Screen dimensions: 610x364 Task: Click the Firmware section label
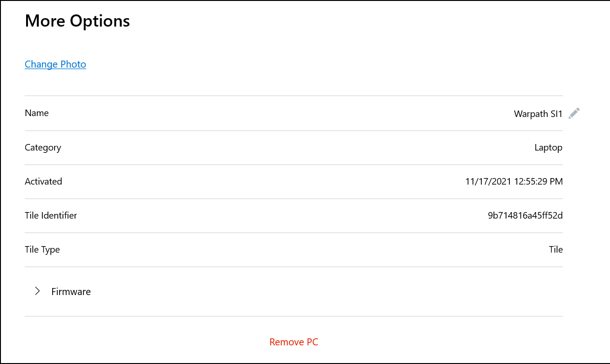(71, 292)
